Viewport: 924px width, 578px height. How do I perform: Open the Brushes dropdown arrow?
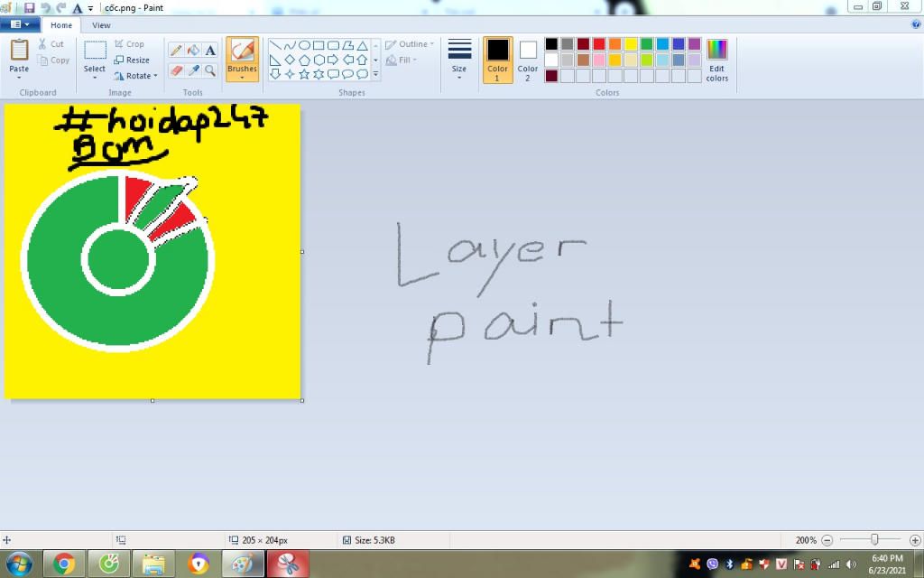pos(242,78)
